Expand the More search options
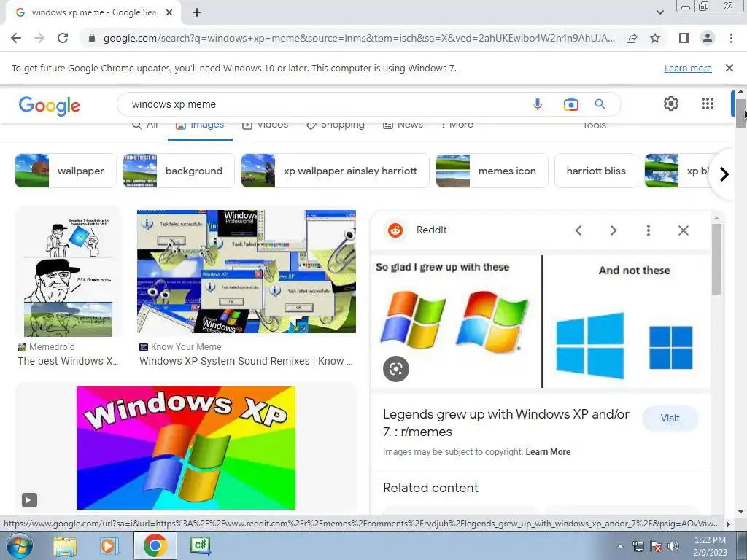Screen dimensions: 747x560 pos(457,125)
